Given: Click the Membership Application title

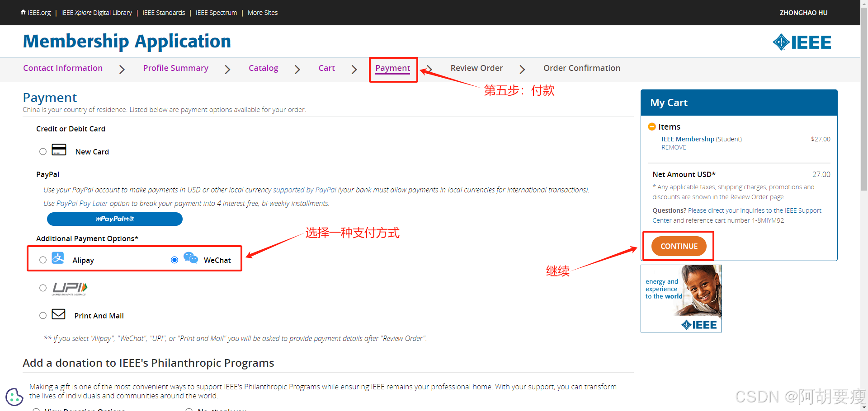Looking at the screenshot, I should tap(127, 41).
